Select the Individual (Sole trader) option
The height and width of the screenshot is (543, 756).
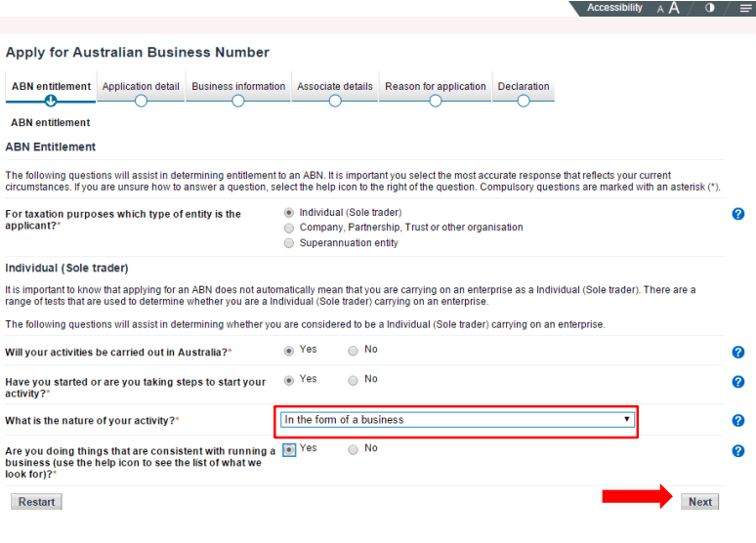coord(289,212)
